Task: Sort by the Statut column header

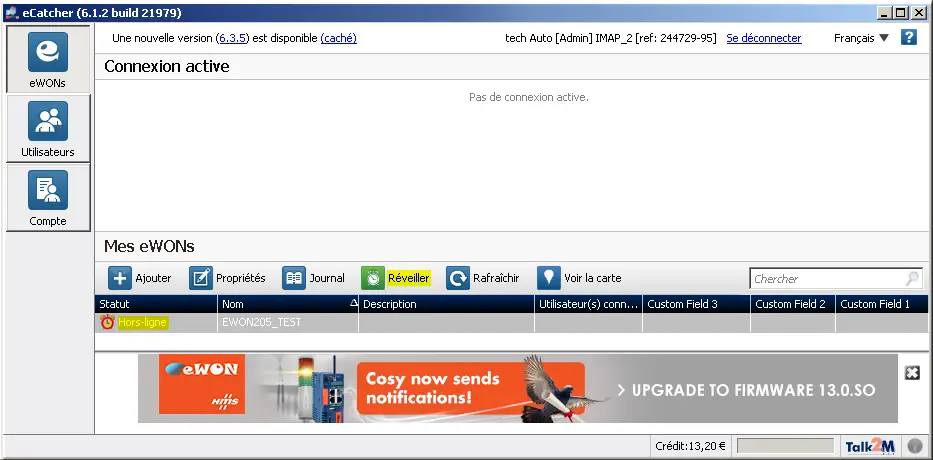Action: pyautogui.click(x=156, y=304)
